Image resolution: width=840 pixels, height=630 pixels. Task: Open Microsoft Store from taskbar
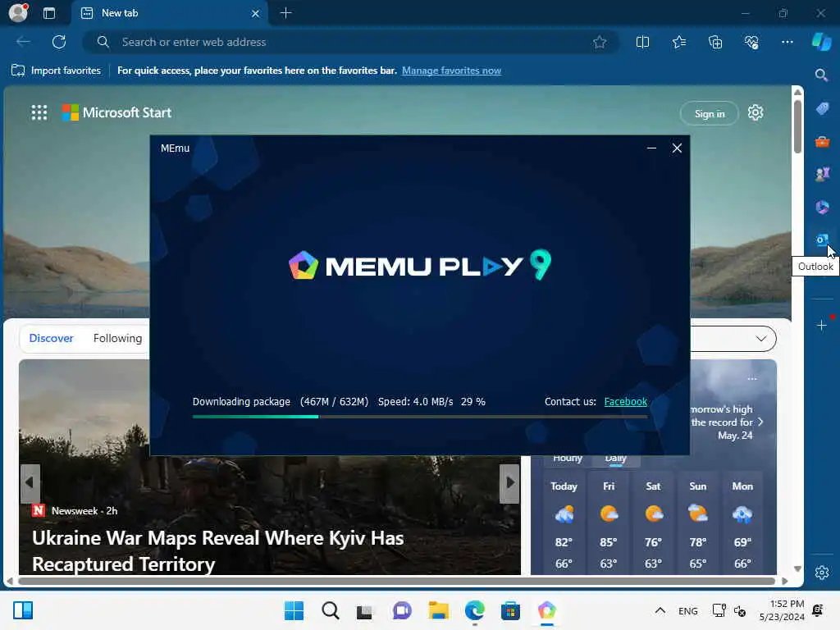pyautogui.click(x=510, y=610)
